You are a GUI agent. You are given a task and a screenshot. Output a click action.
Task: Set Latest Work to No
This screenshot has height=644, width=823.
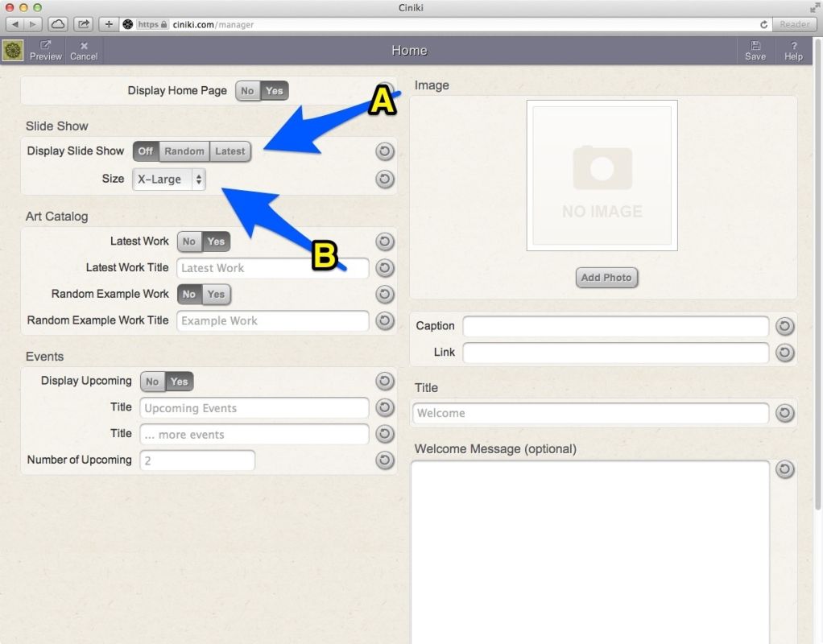tap(189, 242)
